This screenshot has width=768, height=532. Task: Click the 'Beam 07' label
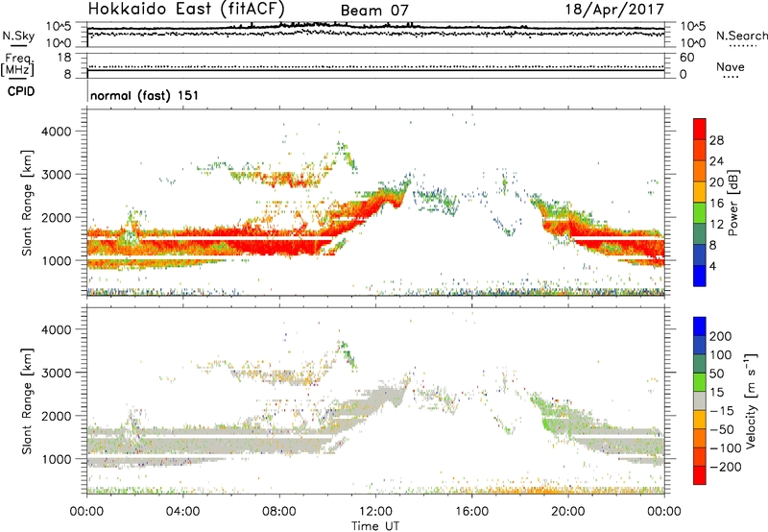[x=374, y=11]
